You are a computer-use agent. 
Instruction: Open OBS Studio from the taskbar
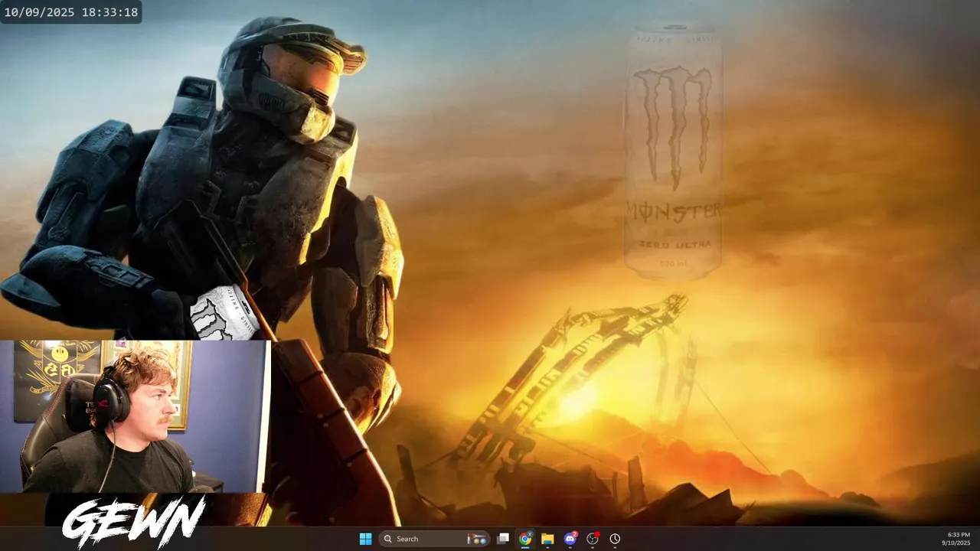593,539
